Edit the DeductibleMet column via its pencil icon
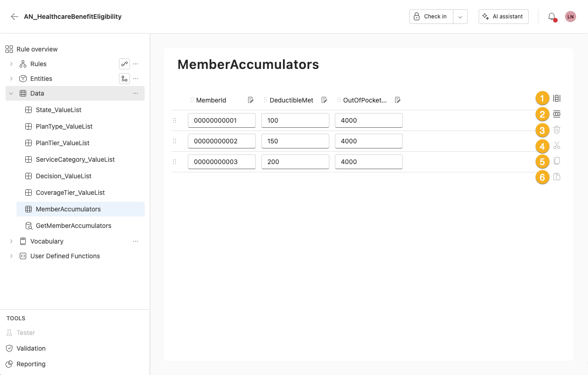 324,100
